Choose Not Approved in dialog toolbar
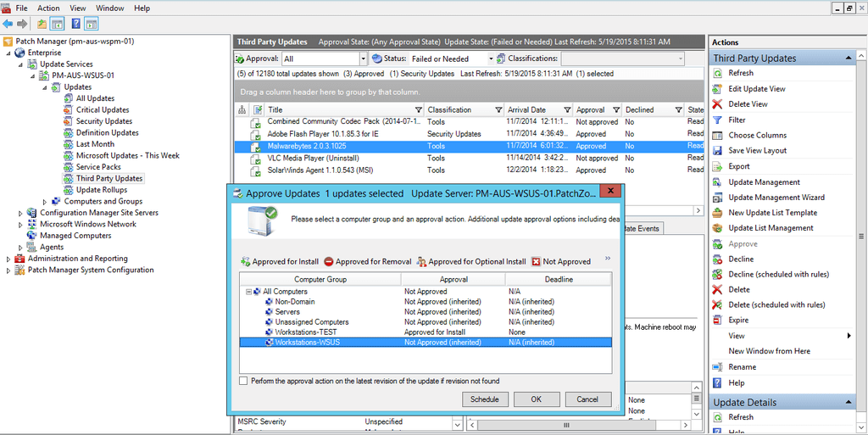The width and height of the screenshot is (868, 435). (561, 262)
